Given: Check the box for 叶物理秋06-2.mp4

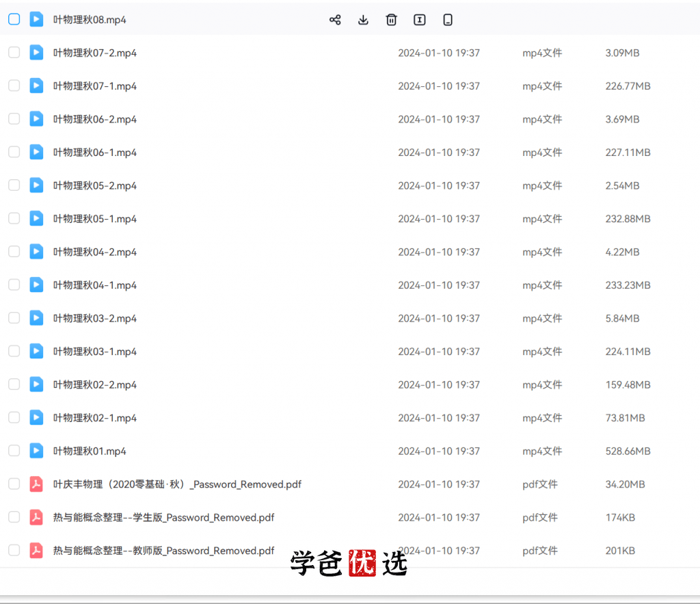Looking at the screenshot, I should pyautogui.click(x=14, y=119).
